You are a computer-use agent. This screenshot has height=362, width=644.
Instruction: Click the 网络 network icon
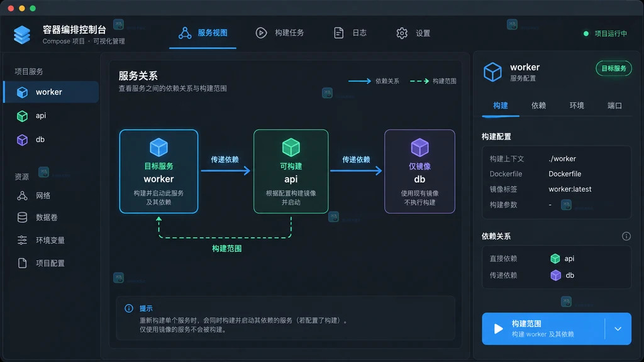click(x=22, y=196)
